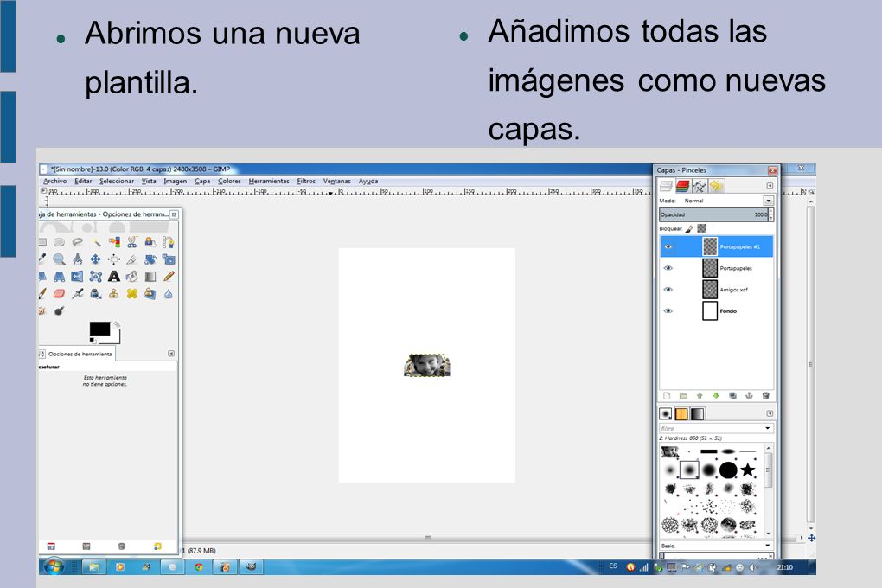Open the Capas dock tab menu arrow
Image resolution: width=882 pixels, height=588 pixels.
(x=770, y=186)
